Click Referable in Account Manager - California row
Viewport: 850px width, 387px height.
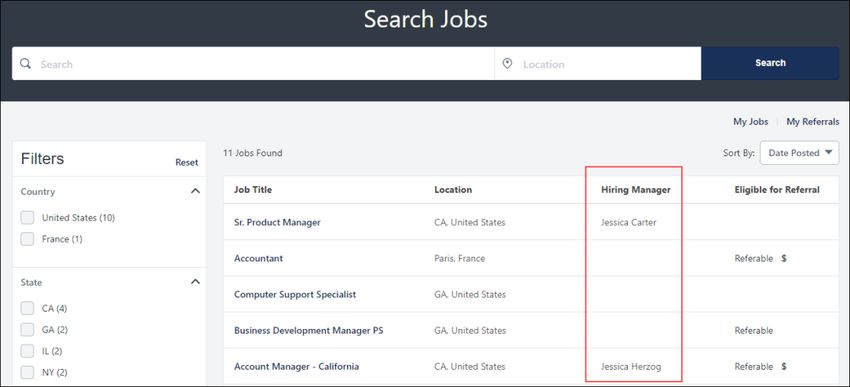click(754, 366)
